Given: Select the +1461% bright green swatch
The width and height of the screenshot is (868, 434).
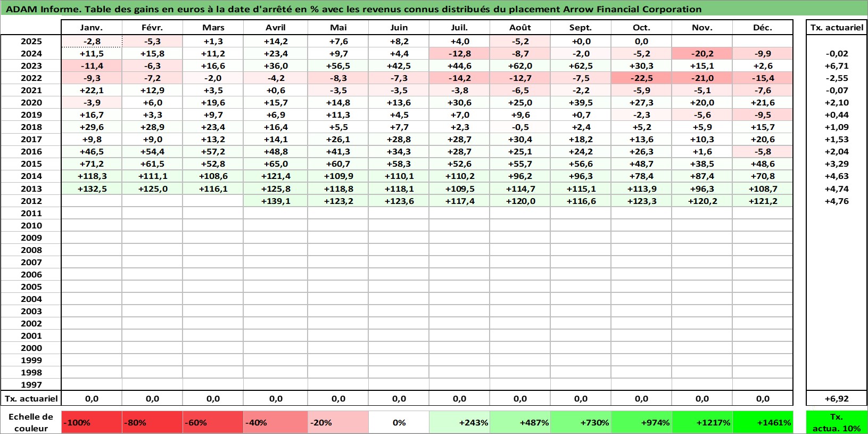Looking at the screenshot, I should 763,422.
